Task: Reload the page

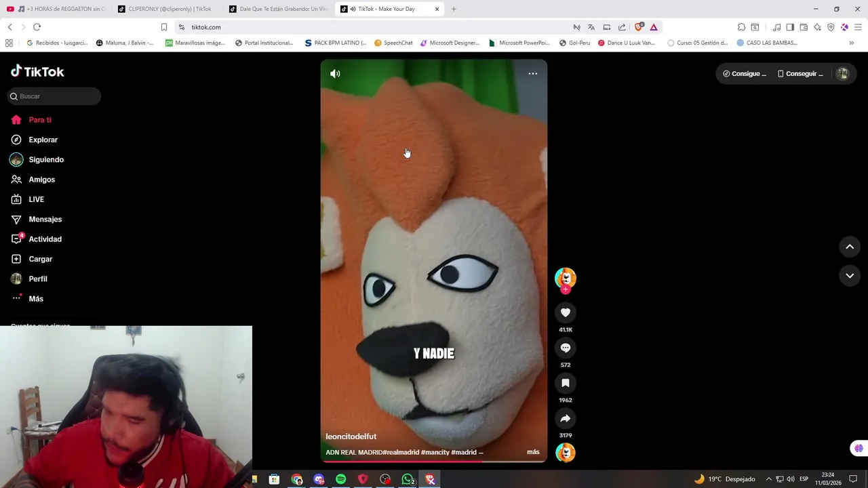Action: 37,27
